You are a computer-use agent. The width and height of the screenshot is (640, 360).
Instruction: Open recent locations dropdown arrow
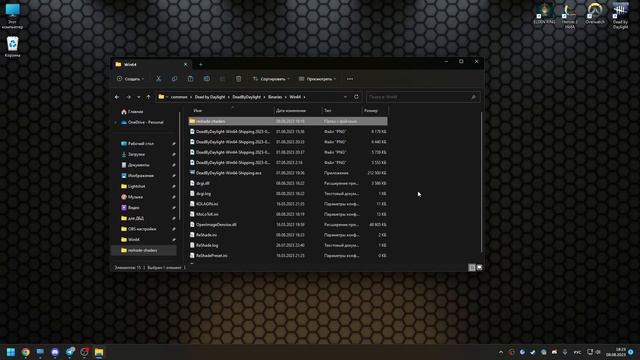click(139, 97)
